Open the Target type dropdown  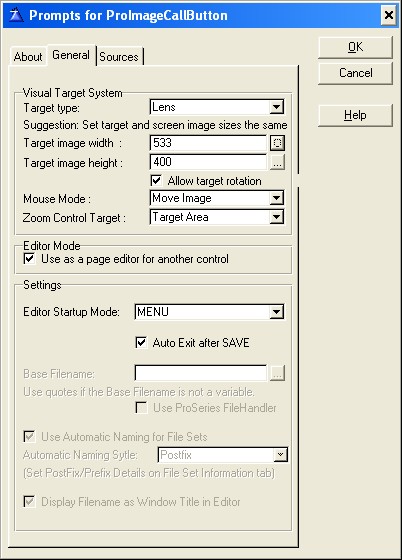tap(276, 107)
